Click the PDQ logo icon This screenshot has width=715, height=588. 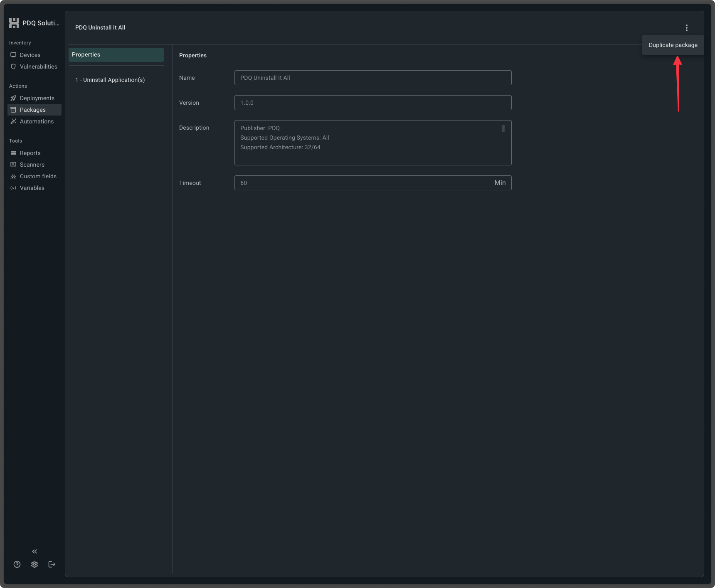point(14,23)
